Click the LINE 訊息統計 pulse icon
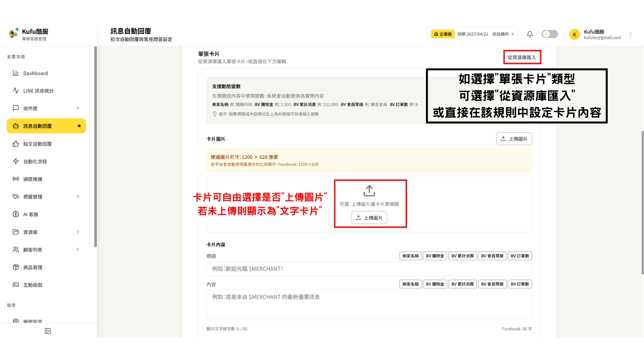The height and width of the screenshot is (362, 644). click(15, 90)
